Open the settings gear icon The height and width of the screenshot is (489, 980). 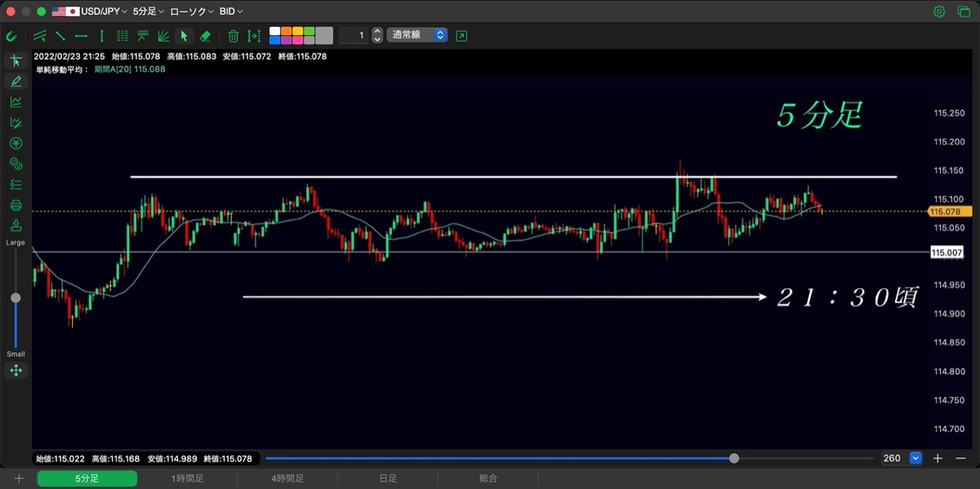click(x=939, y=11)
